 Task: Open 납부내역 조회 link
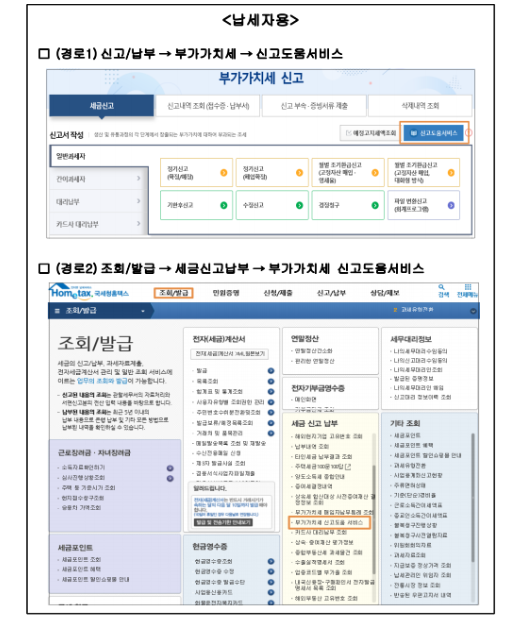pos(312,447)
